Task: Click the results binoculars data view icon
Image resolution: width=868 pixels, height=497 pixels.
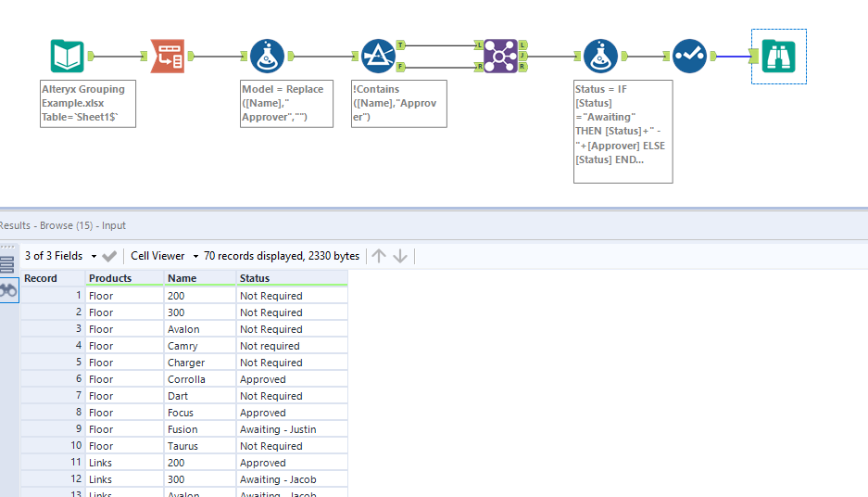Action: [9, 290]
